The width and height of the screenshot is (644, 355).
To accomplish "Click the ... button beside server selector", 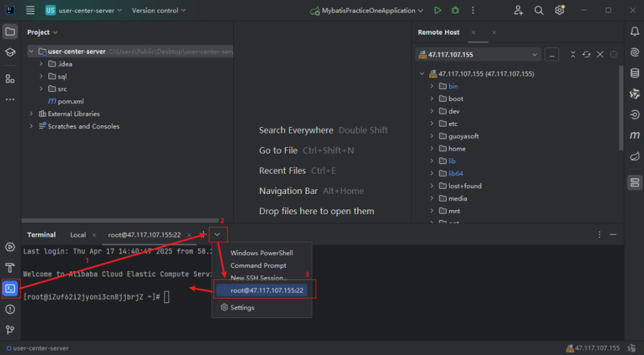I will 552,54.
